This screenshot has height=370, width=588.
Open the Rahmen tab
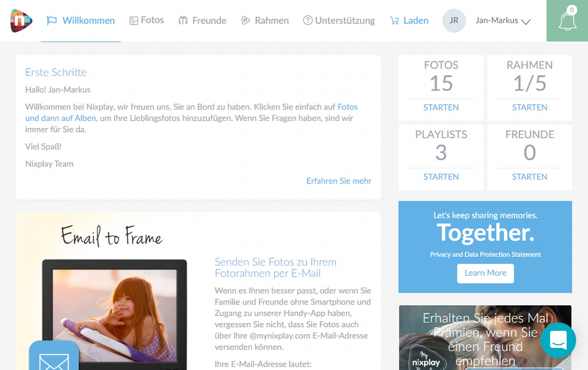pyautogui.click(x=265, y=20)
